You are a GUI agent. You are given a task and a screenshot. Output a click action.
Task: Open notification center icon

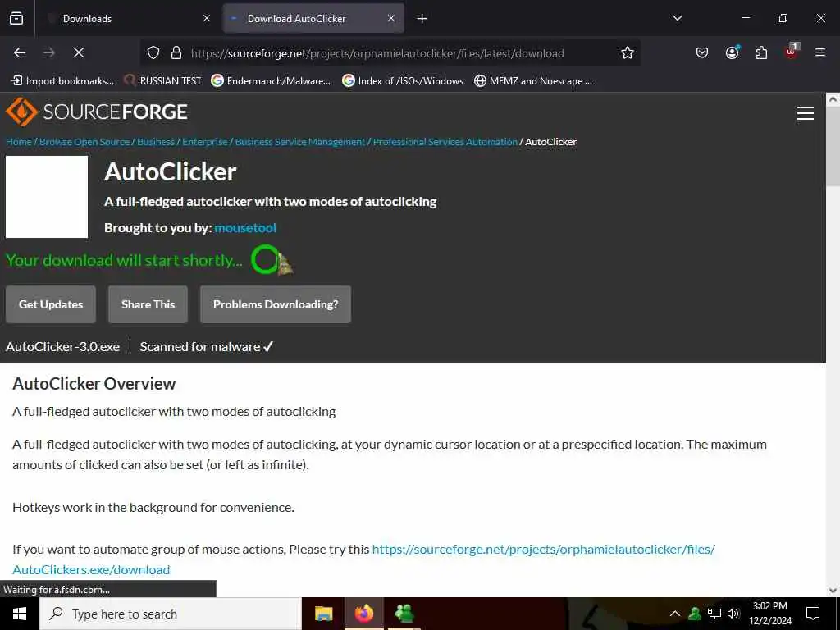pos(813,614)
